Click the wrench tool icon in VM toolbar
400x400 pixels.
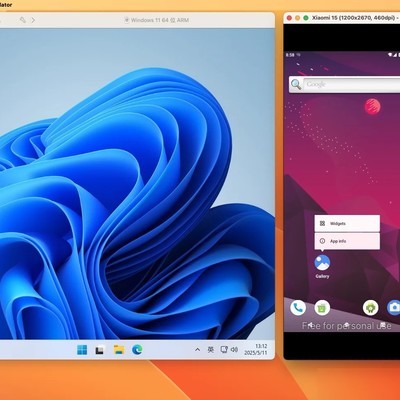coord(23,20)
